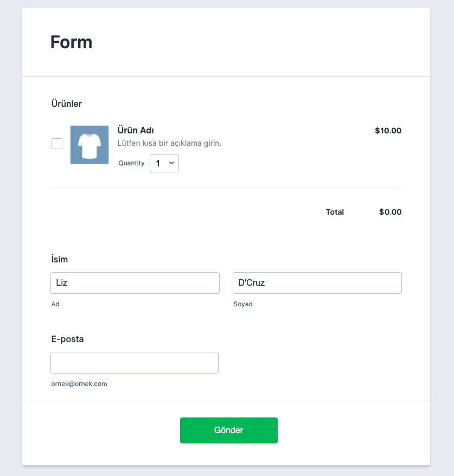Tick the Ürün Adı product checkbox

coord(57,144)
